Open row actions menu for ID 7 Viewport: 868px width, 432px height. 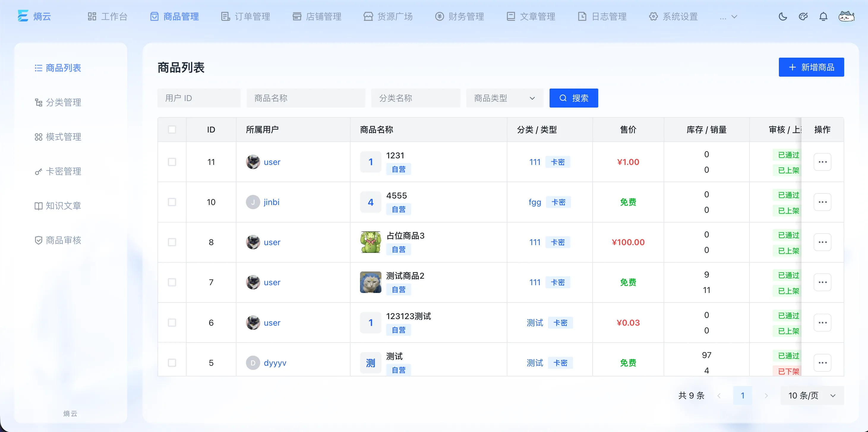[822, 282]
